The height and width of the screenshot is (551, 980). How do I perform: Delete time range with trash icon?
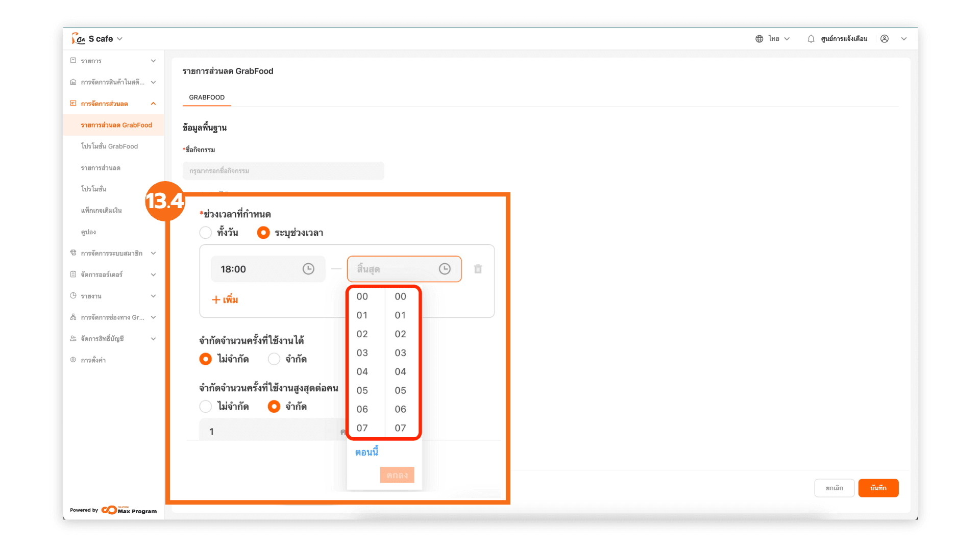pos(478,269)
